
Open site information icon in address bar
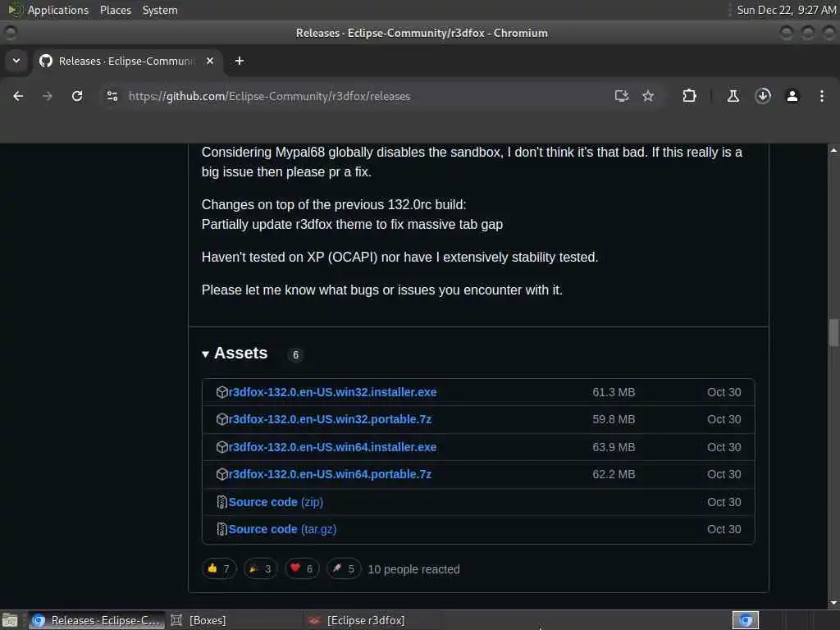click(112, 96)
